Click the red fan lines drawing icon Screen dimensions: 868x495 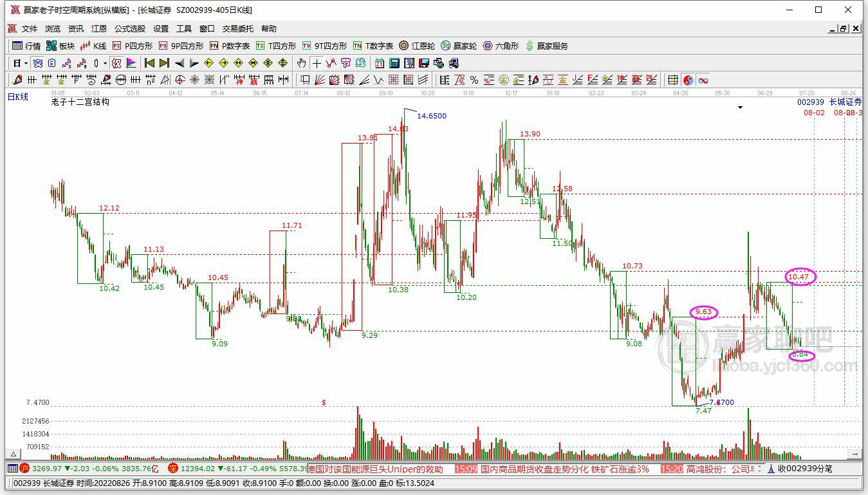[320, 80]
